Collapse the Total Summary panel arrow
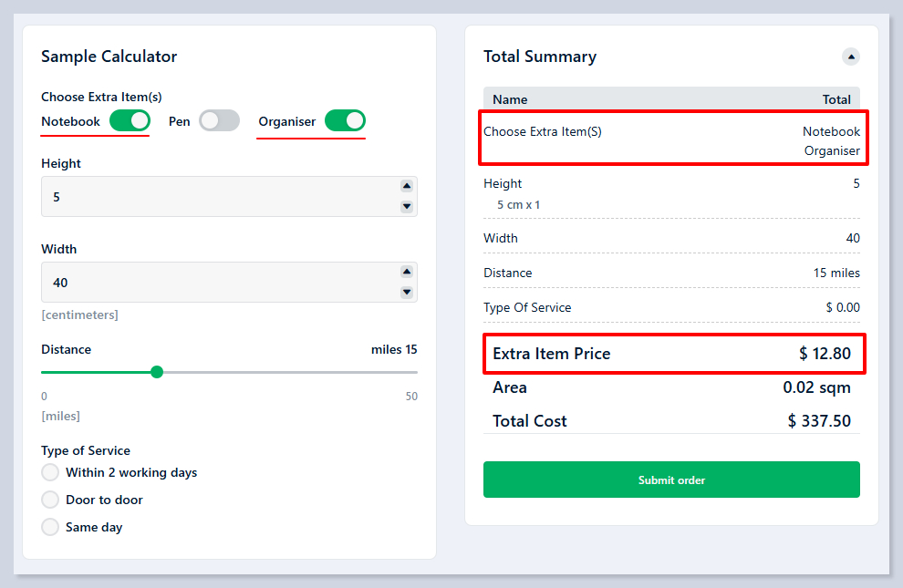This screenshot has width=903, height=588. tap(851, 57)
